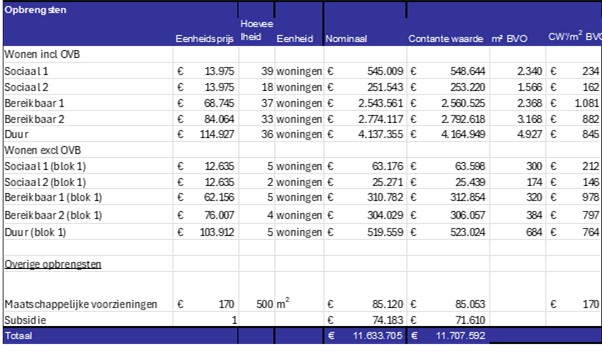The height and width of the screenshot is (360, 602).
Task: Select the 'Sociaal 2' row label under Wonen incl OVB
Action: coord(26,88)
